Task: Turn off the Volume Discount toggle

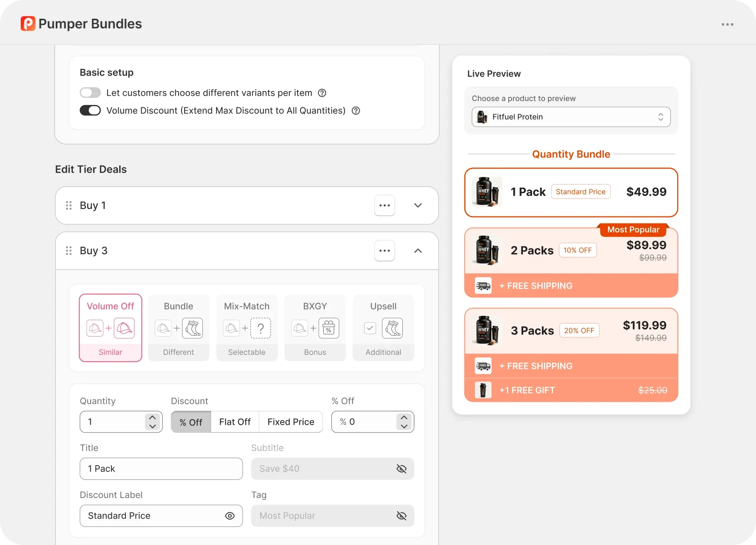Action: [90, 110]
